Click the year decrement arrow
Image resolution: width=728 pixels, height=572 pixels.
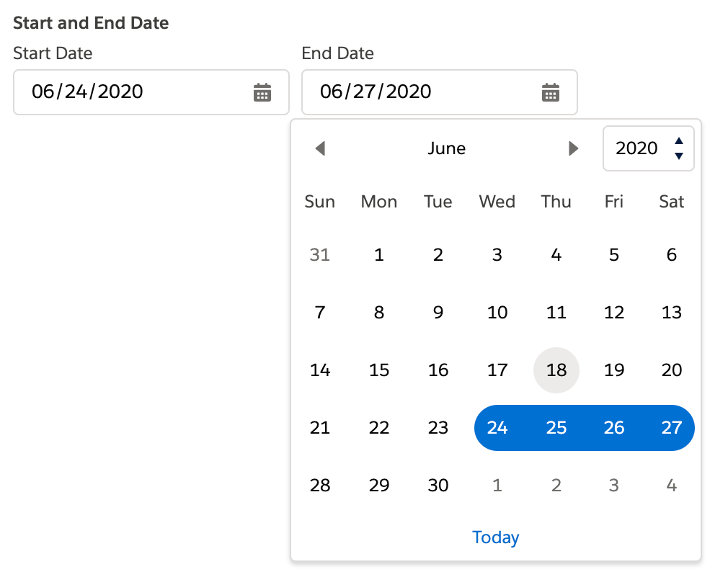(680, 155)
